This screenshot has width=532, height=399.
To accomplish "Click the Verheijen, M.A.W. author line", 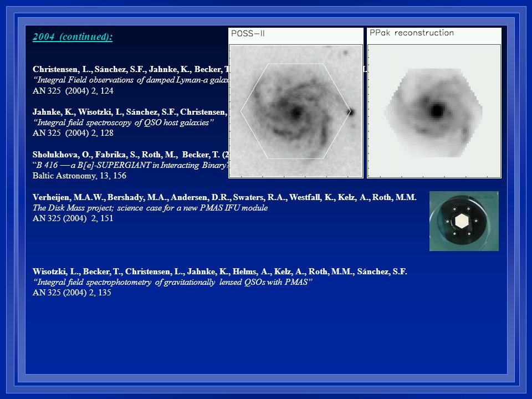I will [224, 197].
